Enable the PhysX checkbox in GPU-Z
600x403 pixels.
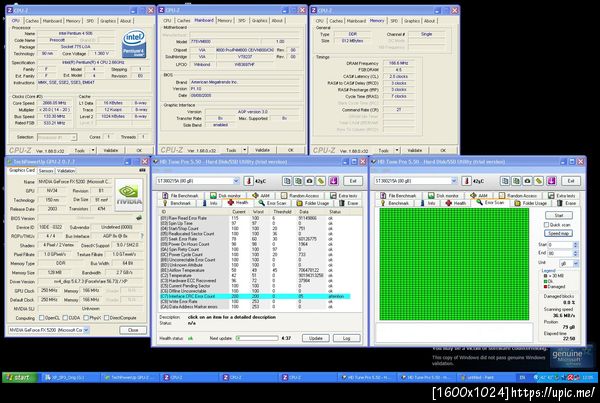[x=86, y=318]
